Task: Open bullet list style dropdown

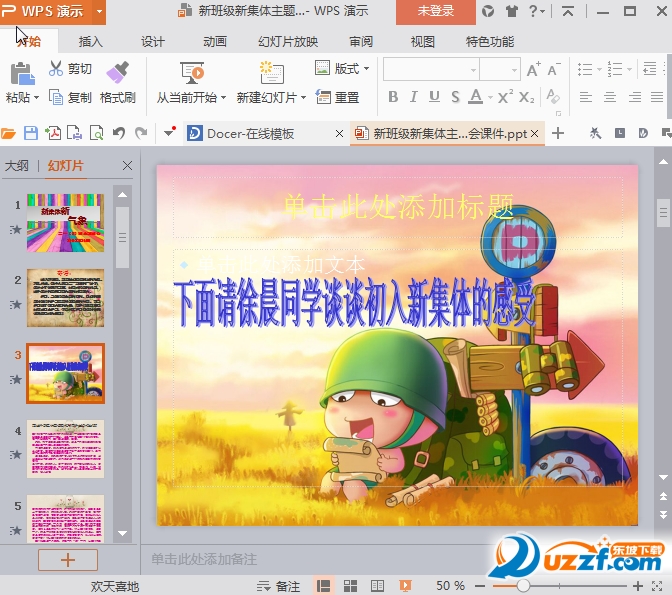Action: [600, 69]
